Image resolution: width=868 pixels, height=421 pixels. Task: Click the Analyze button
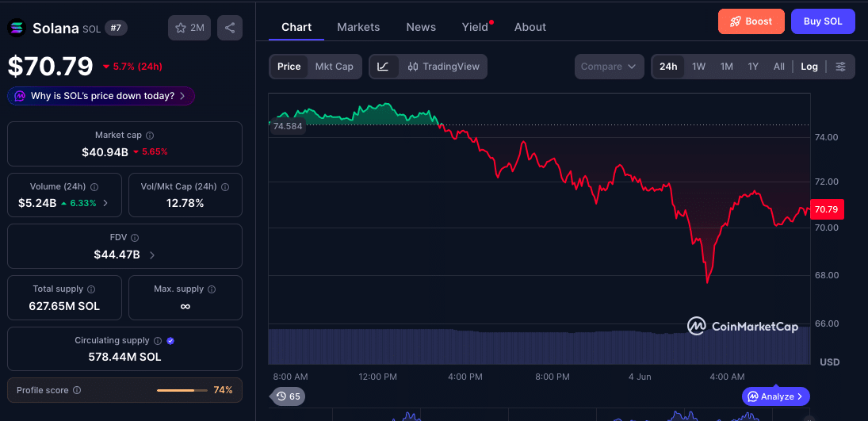(x=775, y=396)
